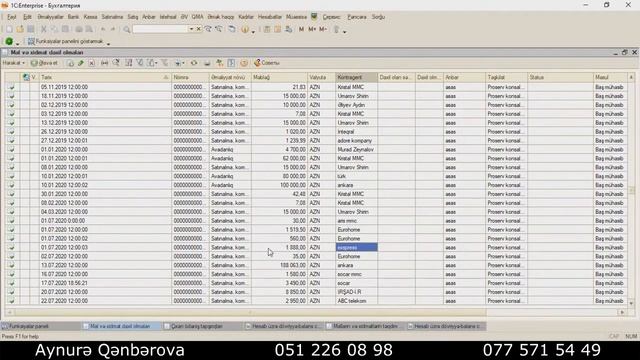The height and width of the screenshot is (360, 640).
Task: Click vertical scrollbar up arrow of list
Action: click(x=631, y=77)
